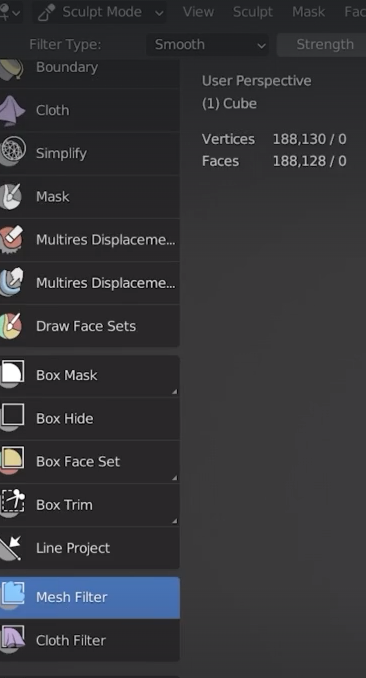The height and width of the screenshot is (678, 366).
Task: Select the Cloth brush tool
Action: [x=90, y=110]
